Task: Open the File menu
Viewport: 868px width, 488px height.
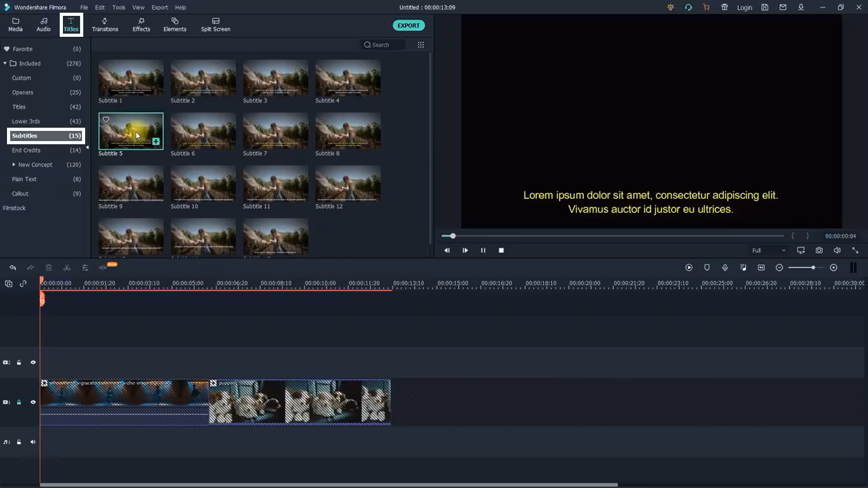Action: [x=84, y=8]
